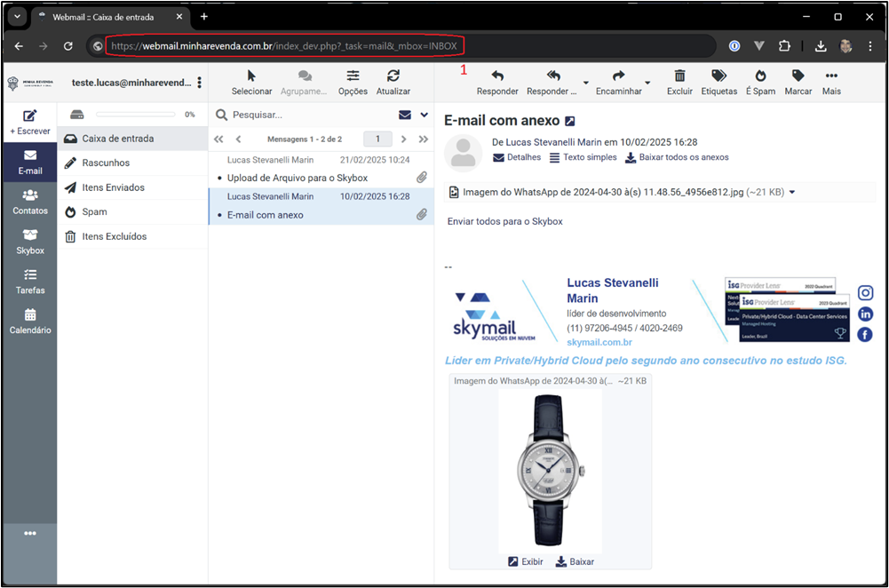Select the Rascunhos folder
The height and width of the screenshot is (588, 889).
(106, 163)
